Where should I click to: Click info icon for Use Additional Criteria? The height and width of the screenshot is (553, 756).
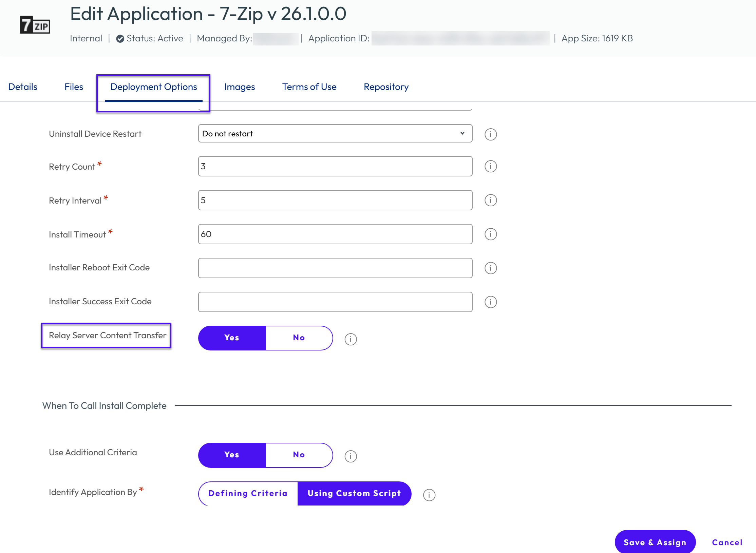click(351, 456)
